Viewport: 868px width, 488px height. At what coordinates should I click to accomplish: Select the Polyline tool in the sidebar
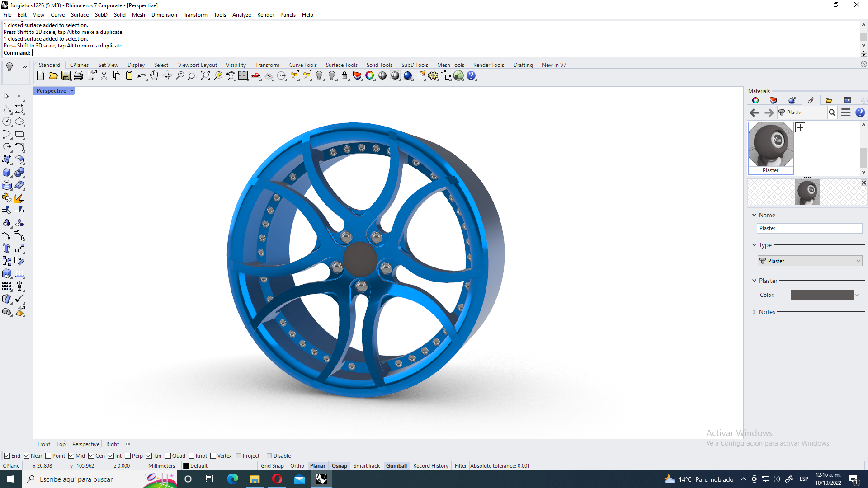point(7,109)
